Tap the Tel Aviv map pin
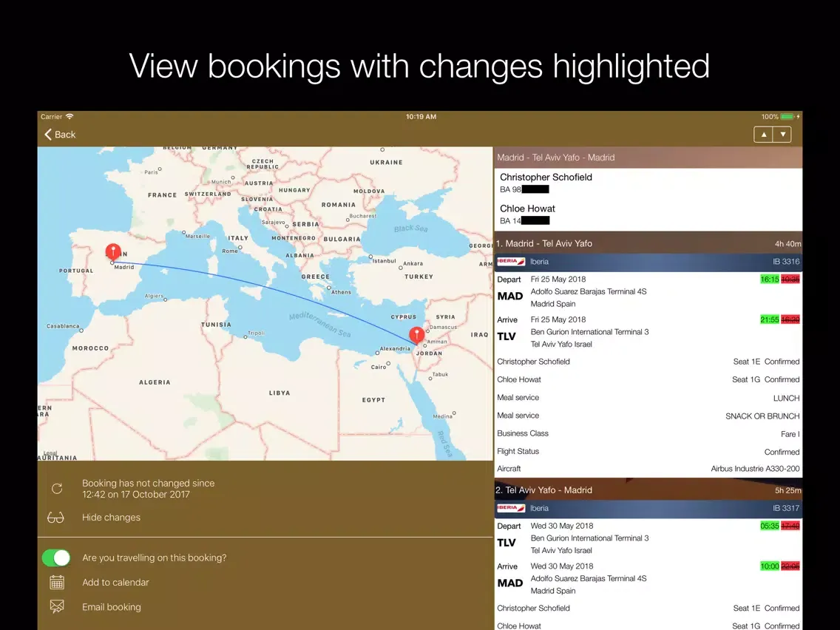Image resolution: width=840 pixels, height=630 pixels. point(417,336)
